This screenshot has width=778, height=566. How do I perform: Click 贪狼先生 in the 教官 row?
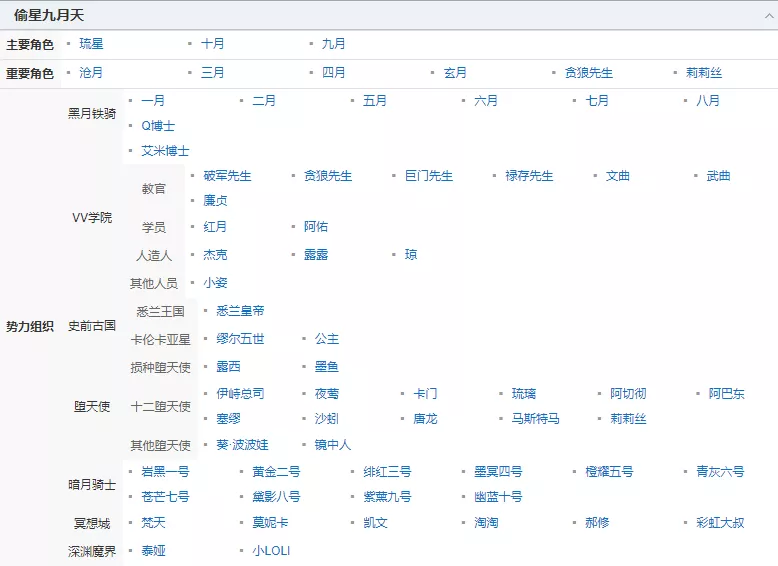(328, 176)
